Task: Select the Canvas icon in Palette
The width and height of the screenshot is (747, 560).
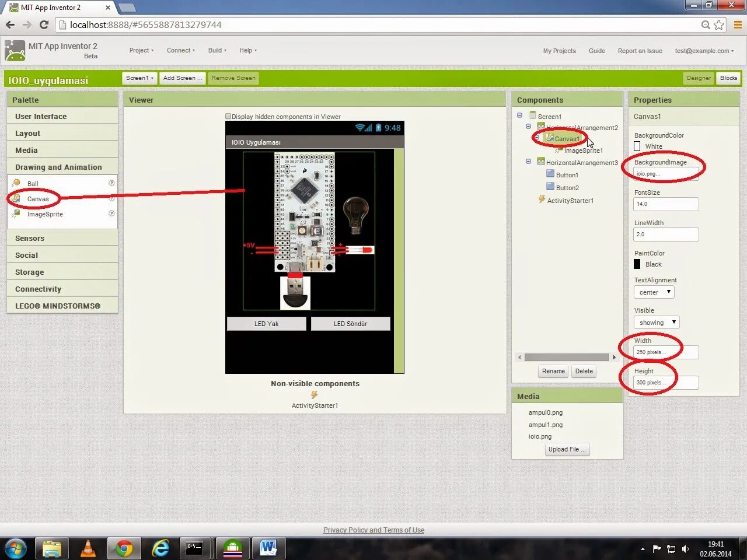Action: [16, 199]
